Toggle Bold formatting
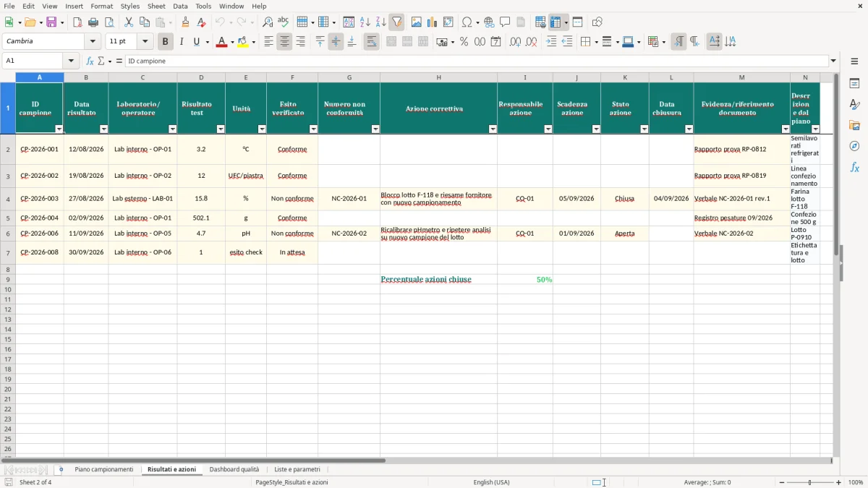Screen dimensions: 868x488 (x=166, y=42)
